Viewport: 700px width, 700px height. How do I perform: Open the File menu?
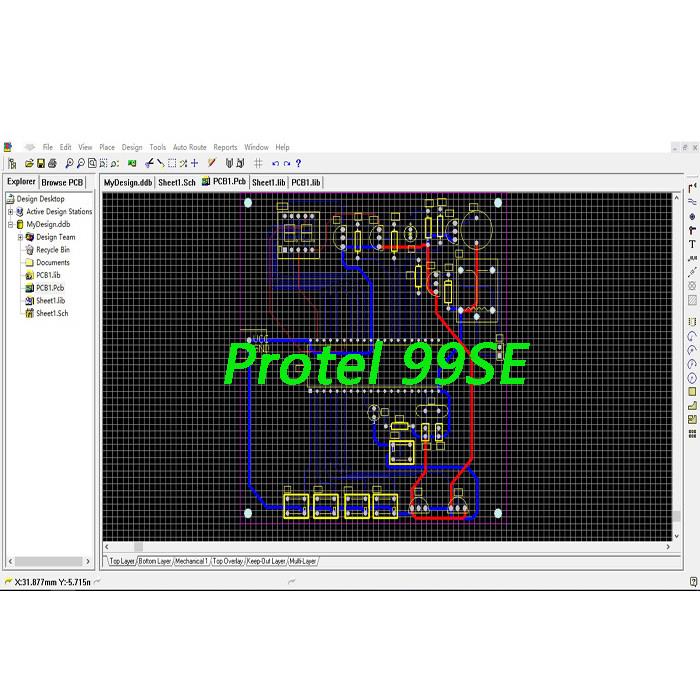(48, 147)
